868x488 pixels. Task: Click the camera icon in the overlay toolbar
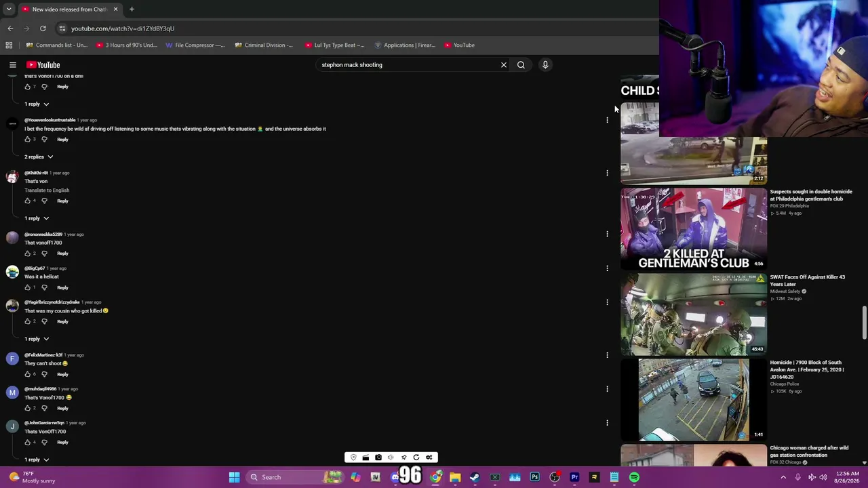point(378,457)
